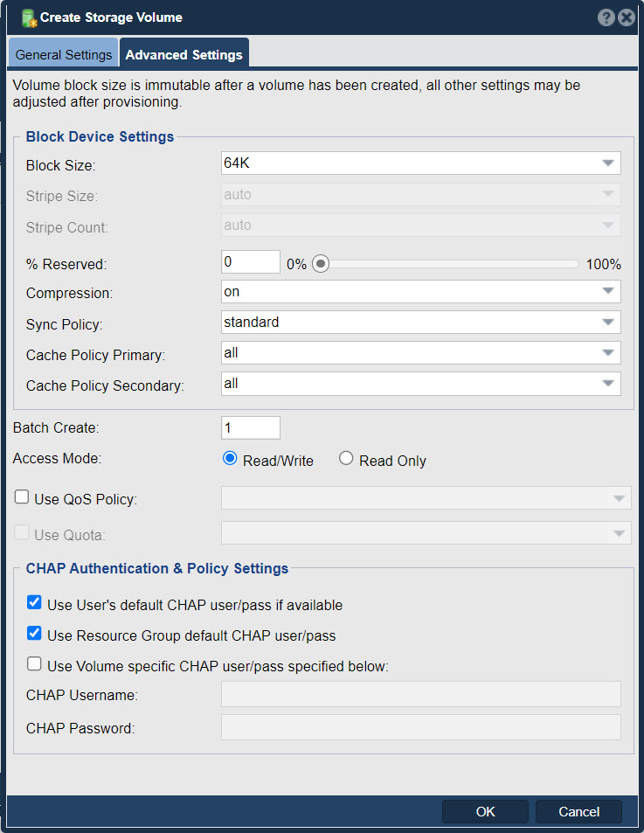This screenshot has width=644, height=833.
Task: Open the Sync Policy dropdown
Action: (608, 322)
